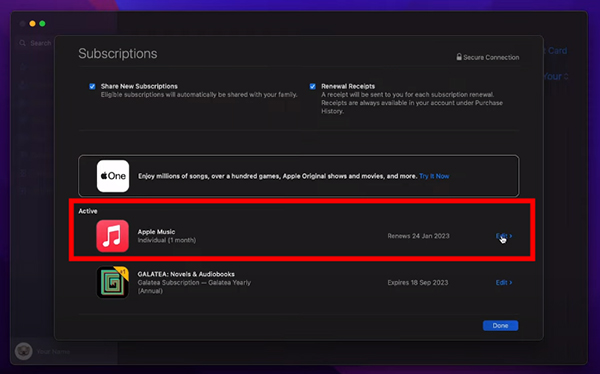
Task: Click Try It Now link for Apple One
Action: (434, 176)
